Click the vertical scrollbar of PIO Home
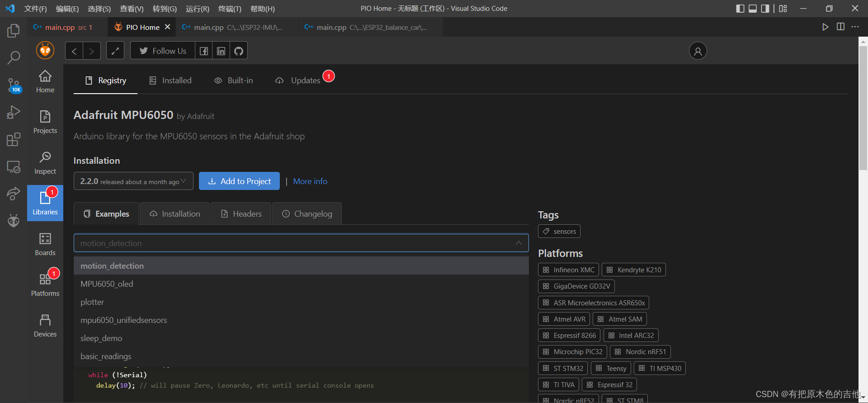 (x=863, y=109)
